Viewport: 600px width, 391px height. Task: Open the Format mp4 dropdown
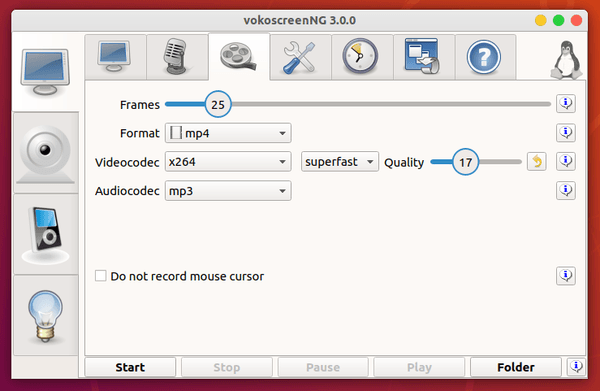click(x=228, y=133)
